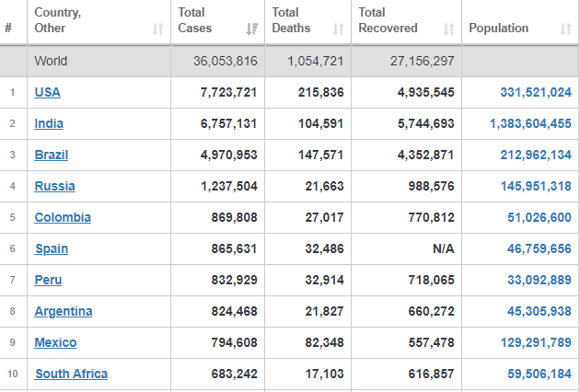
Task: Sort by the Country, Other column arrows
Action: (158, 29)
